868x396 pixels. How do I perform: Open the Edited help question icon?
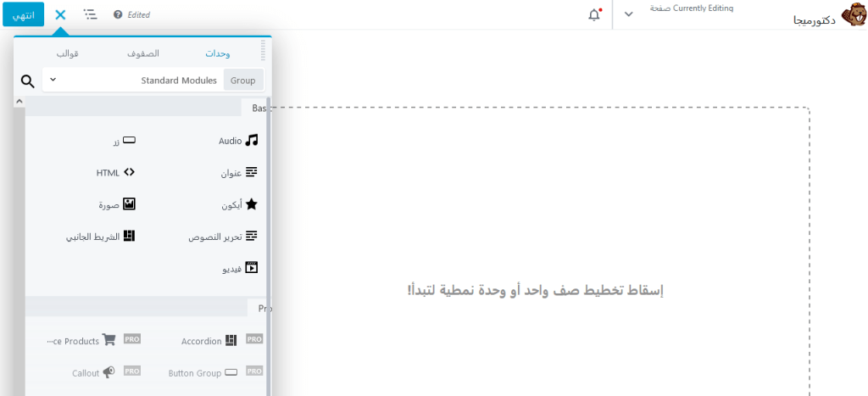[x=118, y=15]
